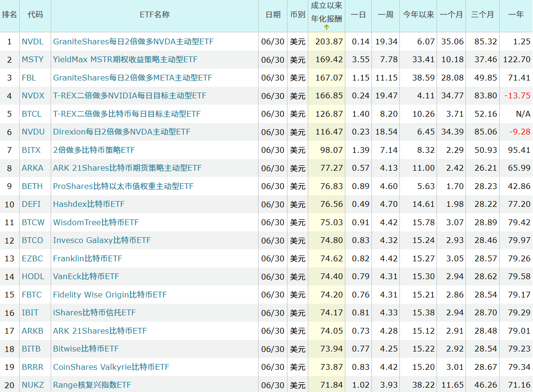This screenshot has width=533, height=392.
Task: Select the red -9.28 one-year value
Action: pyautogui.click(x=520, y=132)
